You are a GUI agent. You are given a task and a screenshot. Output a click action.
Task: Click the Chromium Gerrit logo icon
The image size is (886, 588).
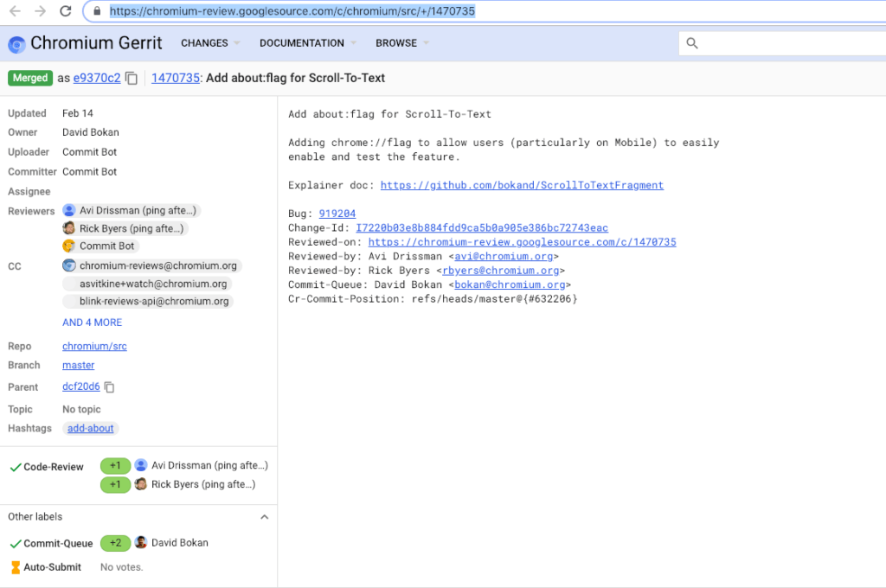[16, 43]
